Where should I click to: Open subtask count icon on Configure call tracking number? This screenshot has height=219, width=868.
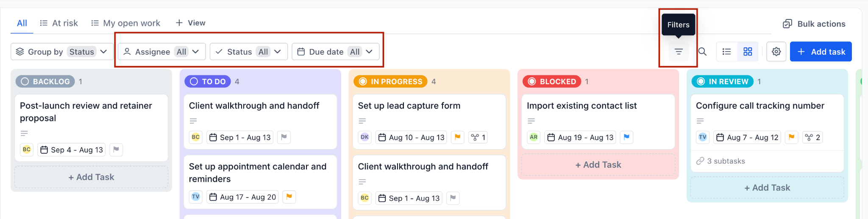[x=812, y=137]
